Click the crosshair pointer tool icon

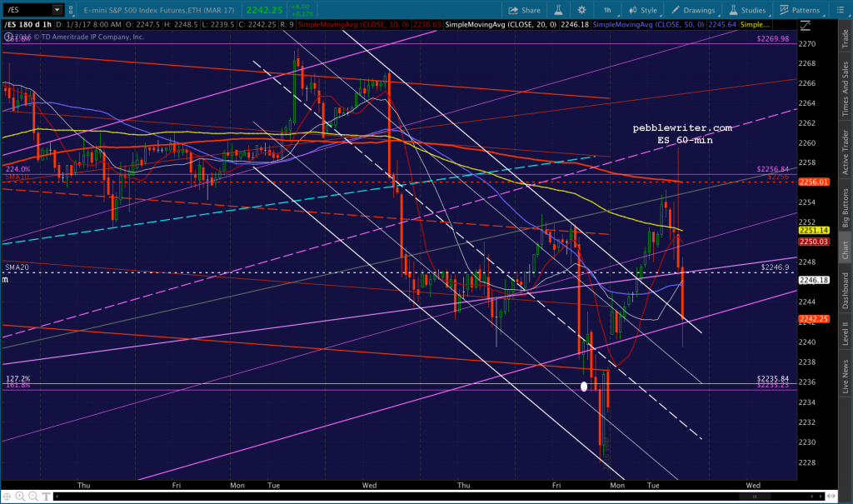(x=7, y=497)
